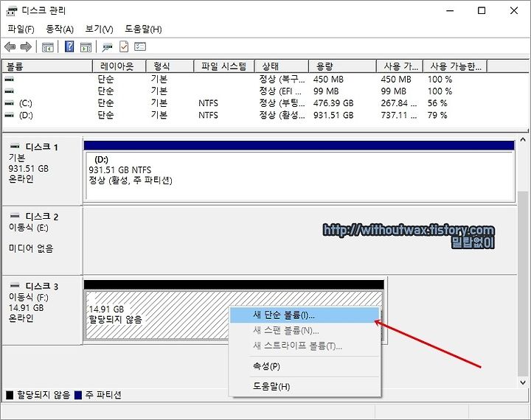Click the 디스크 2 disk icon

click(x=15, y=216)
